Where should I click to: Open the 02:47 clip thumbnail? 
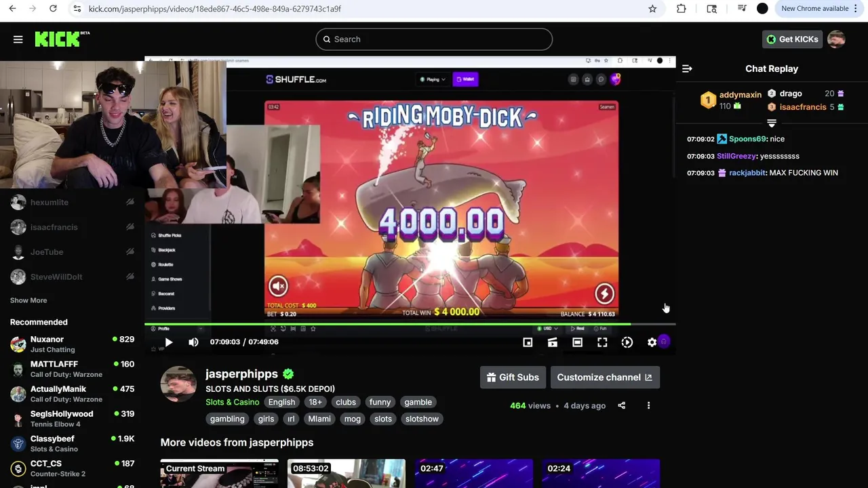(x=473, y=474)
